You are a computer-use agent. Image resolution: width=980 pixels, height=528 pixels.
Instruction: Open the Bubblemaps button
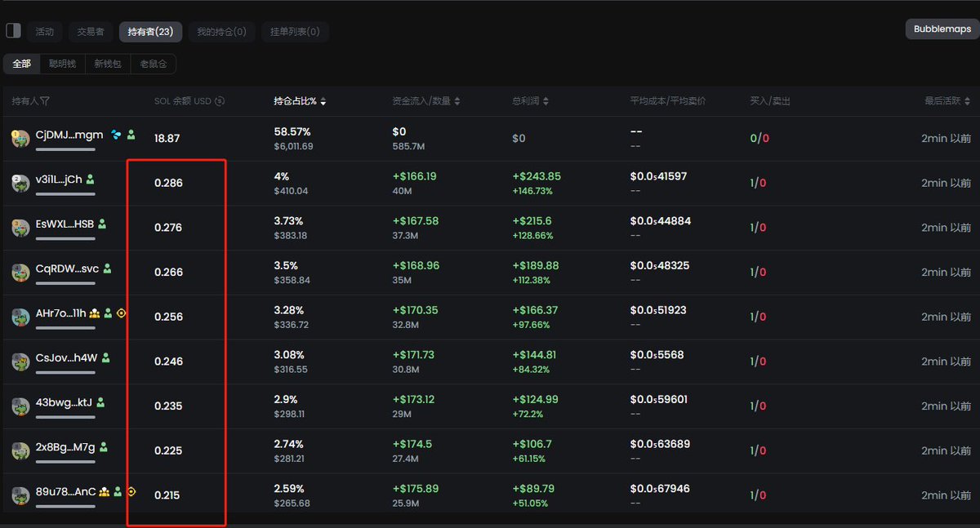tap(942, 29)
